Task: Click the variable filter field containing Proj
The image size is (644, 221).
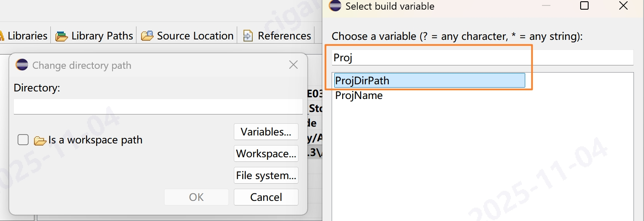Action: pyautogui.click(x=483, y=57)
